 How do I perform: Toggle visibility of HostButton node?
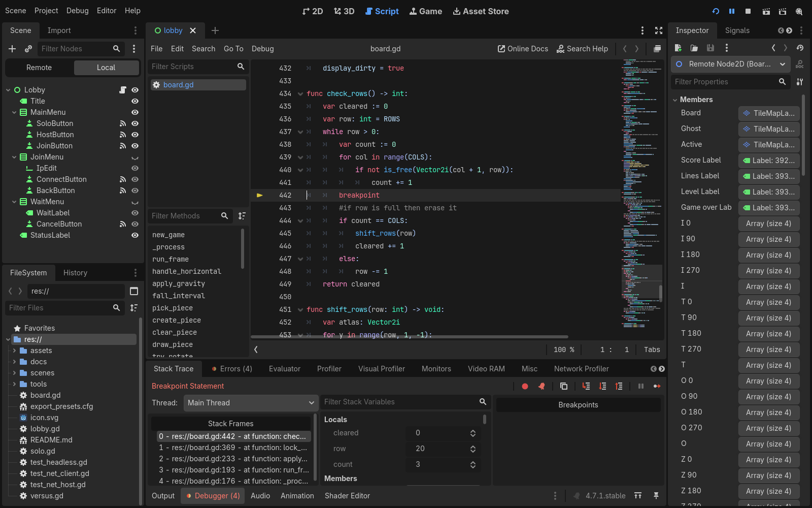click(135, 135)
